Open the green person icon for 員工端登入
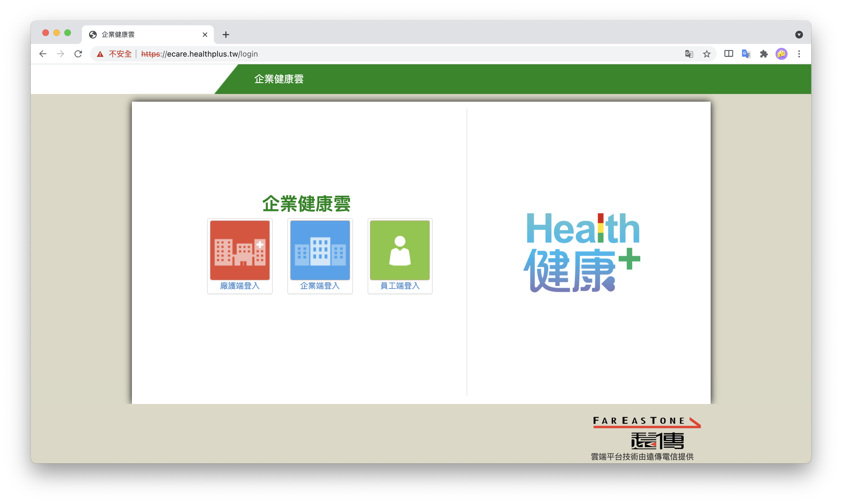 coord(400,250)
